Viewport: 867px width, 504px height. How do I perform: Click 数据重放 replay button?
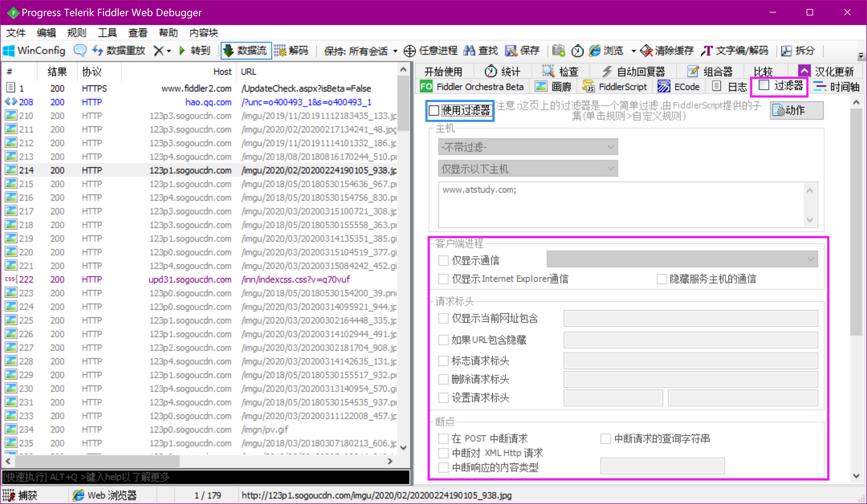coord(119,51)
